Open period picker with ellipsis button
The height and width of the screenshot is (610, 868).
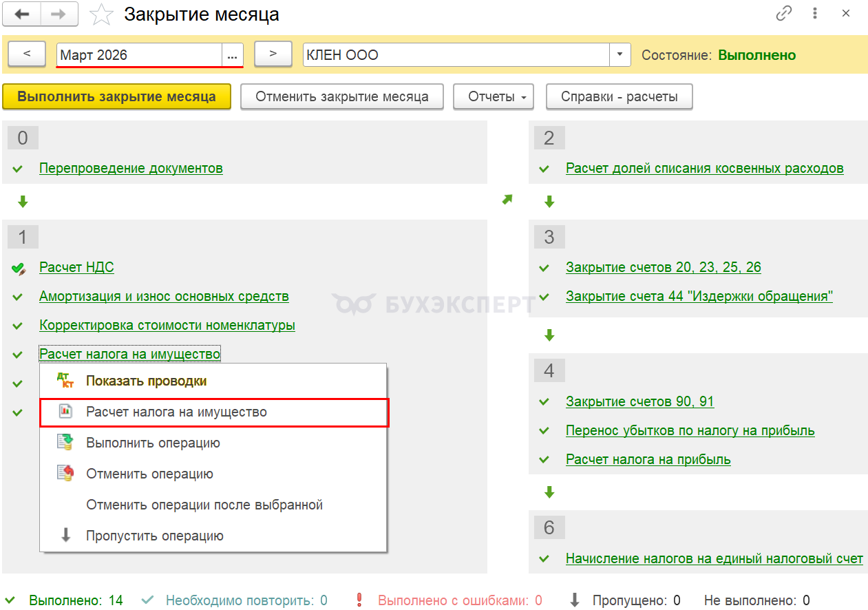[232, 55]
